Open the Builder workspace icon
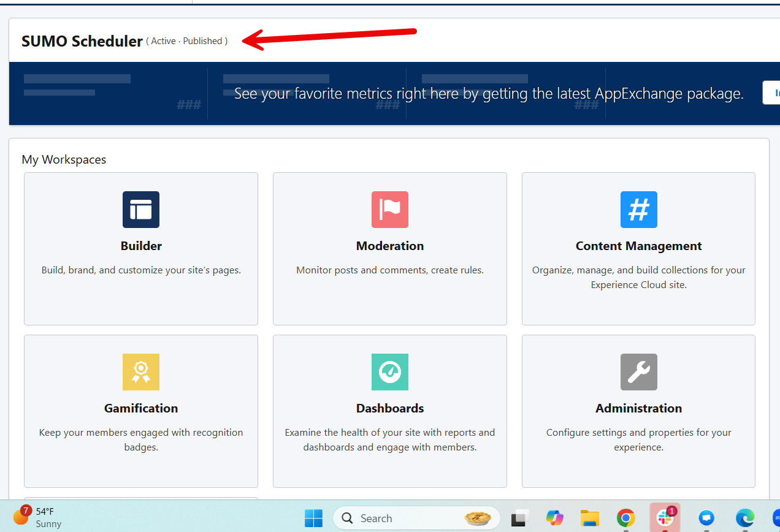Viewport: 780px width, 532px height. coord(141,210)
